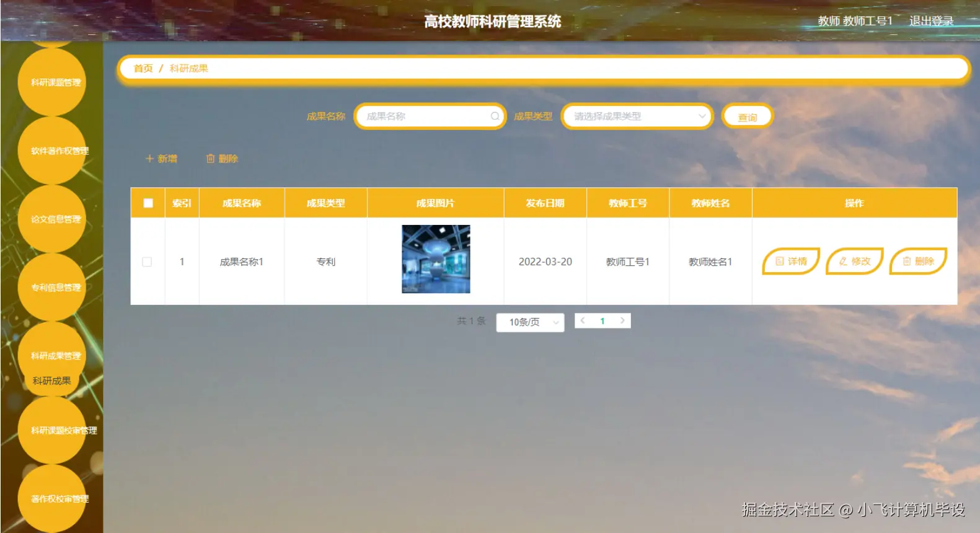
Task: Open 专利信息管理 sidebar menu
Action: coord(53,287)
